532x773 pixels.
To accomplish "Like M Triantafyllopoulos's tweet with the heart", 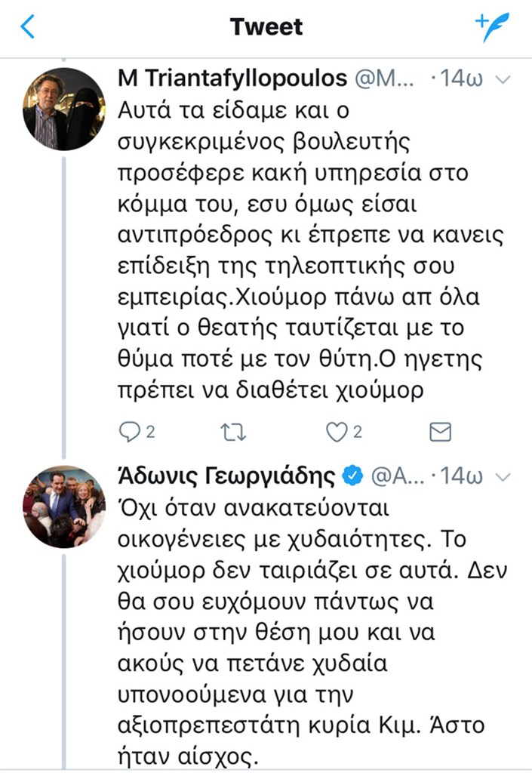I will (x=336, y=432).
